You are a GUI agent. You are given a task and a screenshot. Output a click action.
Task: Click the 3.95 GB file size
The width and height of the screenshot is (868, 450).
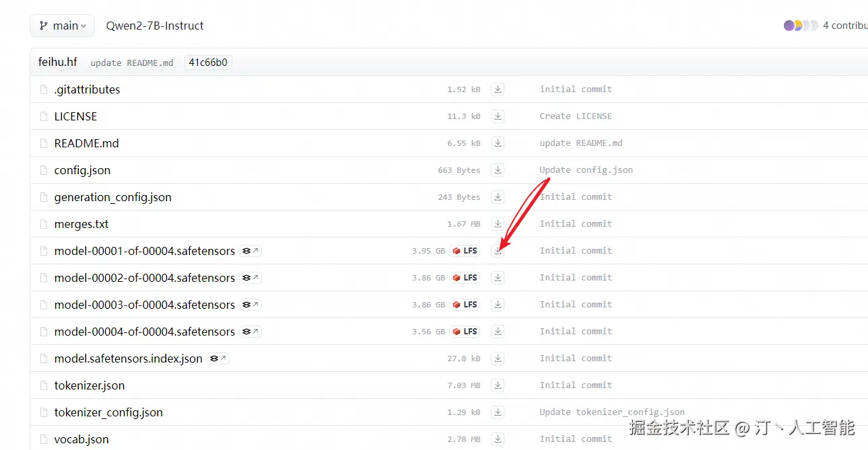(x=428, y=251)
